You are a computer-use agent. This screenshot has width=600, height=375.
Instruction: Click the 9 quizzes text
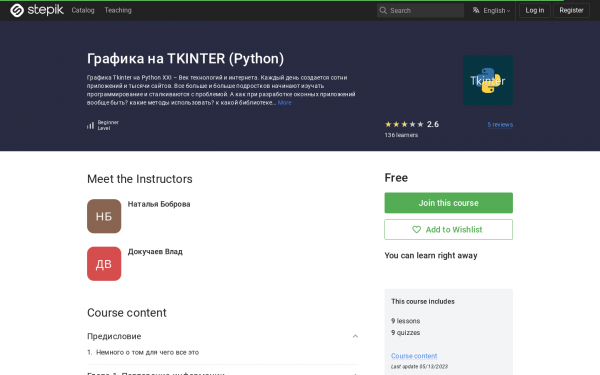point(406,333)
